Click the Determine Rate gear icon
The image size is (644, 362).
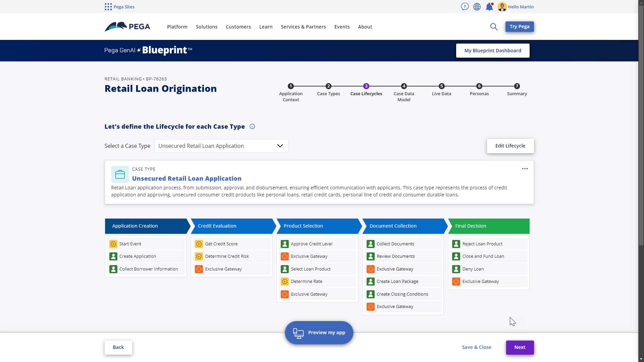(x=285, y=282)
